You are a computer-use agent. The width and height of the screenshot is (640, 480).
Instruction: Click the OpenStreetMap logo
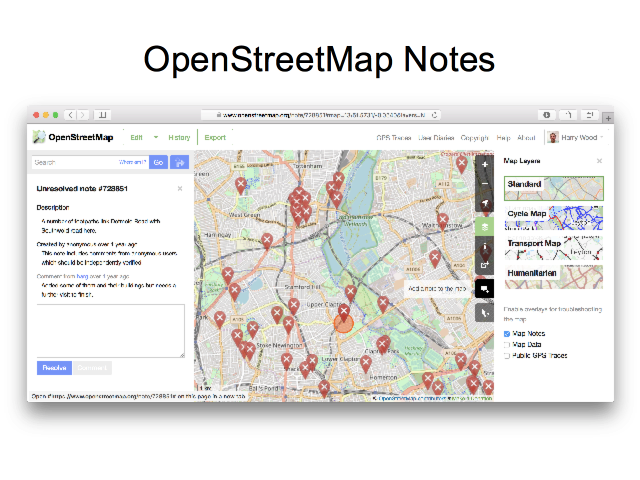[73, 137]
